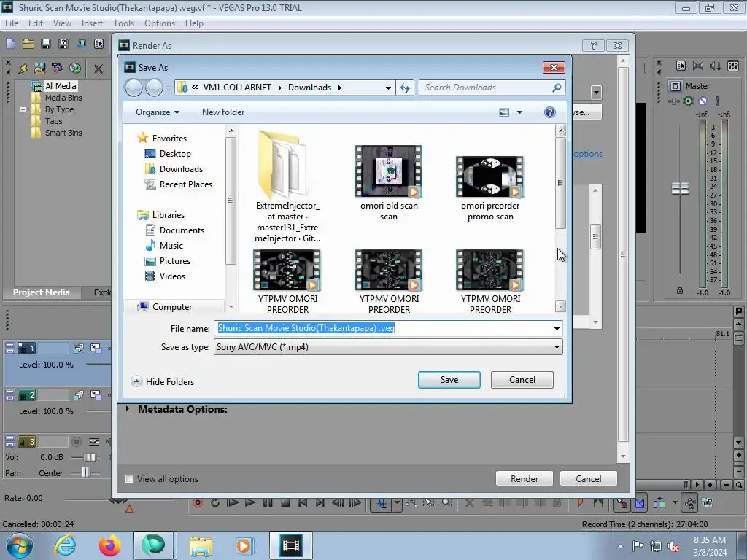Expand the By Type tree node

tap(23, 109)
